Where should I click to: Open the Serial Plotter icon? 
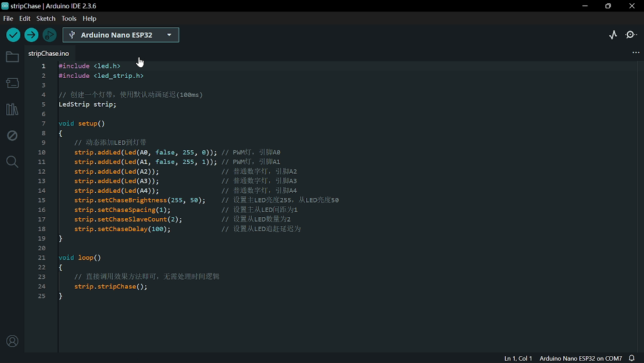point(613,35)
